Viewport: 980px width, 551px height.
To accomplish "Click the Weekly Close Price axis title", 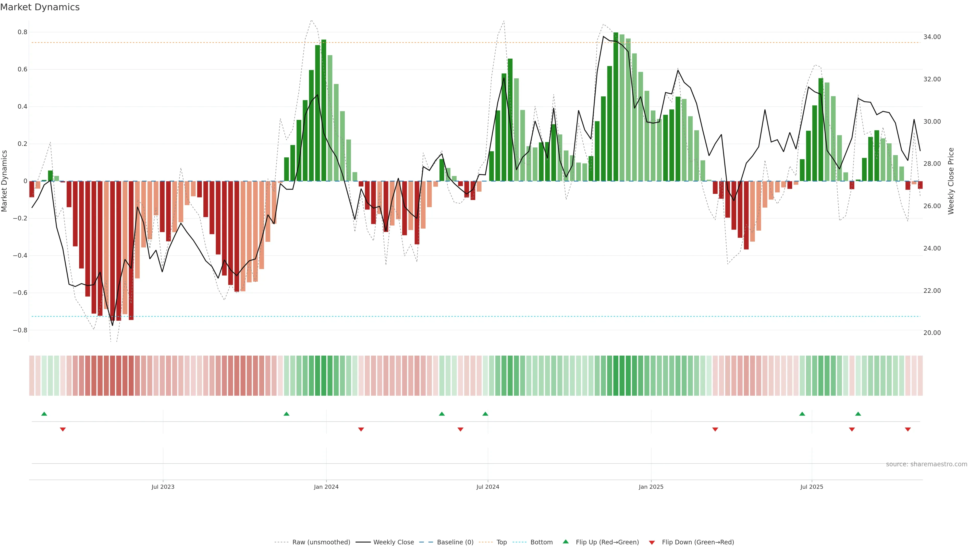I will 951,181.
